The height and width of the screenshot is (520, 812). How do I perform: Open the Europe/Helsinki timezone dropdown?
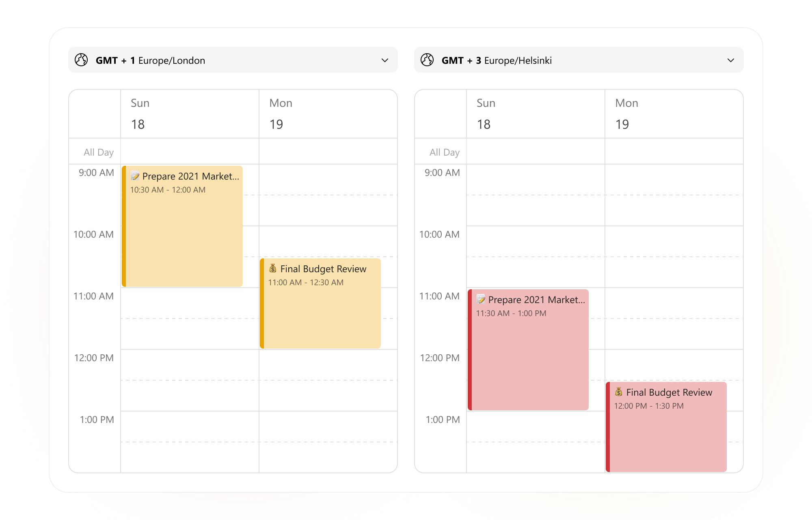(x=730, y=60)
